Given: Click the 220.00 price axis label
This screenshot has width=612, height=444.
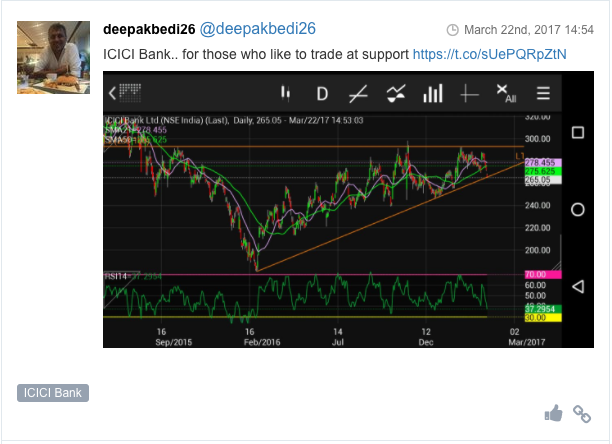Looking at the screenshot, I should [537, 228].
